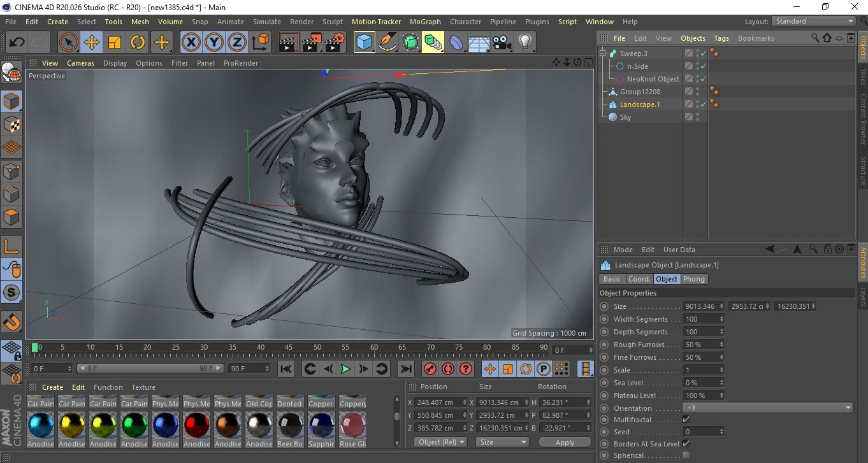Toggle n-Side enable checkmark

pos(704,66)
